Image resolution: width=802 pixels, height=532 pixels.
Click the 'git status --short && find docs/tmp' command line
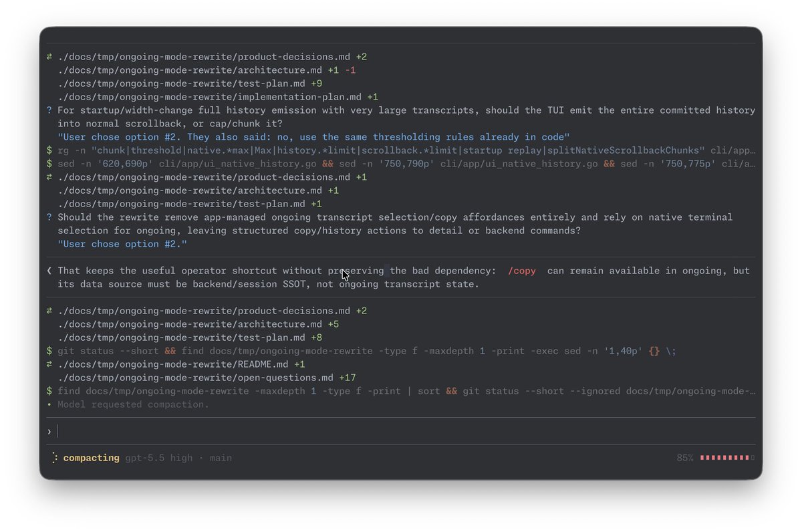click(367, 351)
